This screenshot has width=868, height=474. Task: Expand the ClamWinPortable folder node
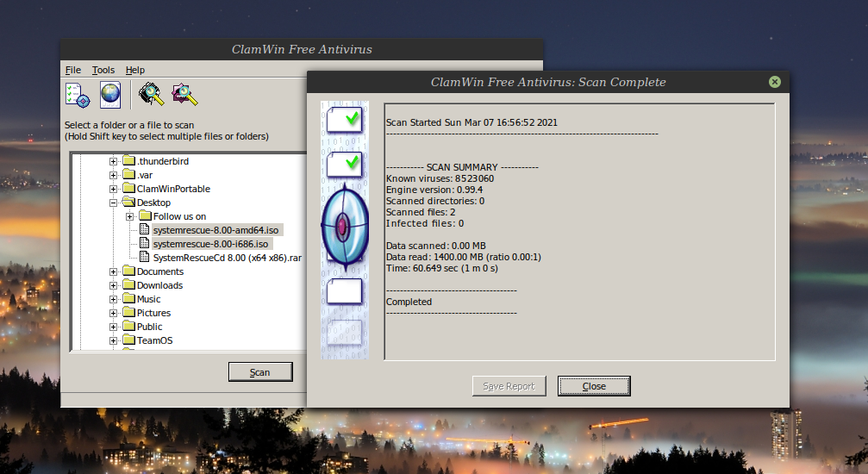tap(113, 190)
